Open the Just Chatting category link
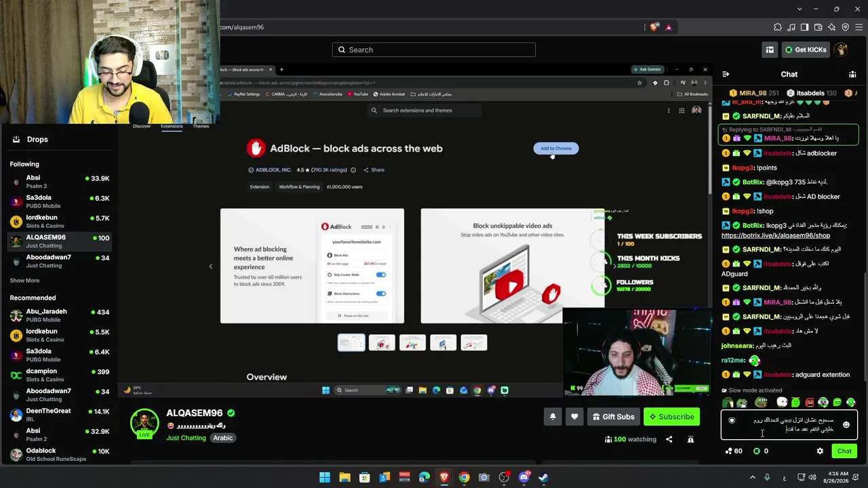868x488 pixels. coord(186,438)
